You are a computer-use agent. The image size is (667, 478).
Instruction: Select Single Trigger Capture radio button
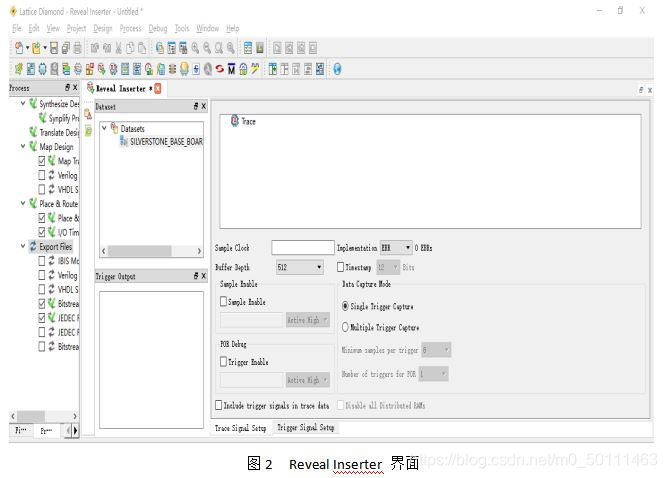click(345, 306)
